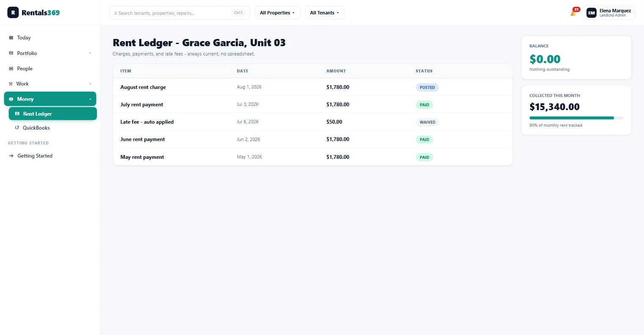
Task: Click the $15,340.00 collected value
Action: pos(554,107)
